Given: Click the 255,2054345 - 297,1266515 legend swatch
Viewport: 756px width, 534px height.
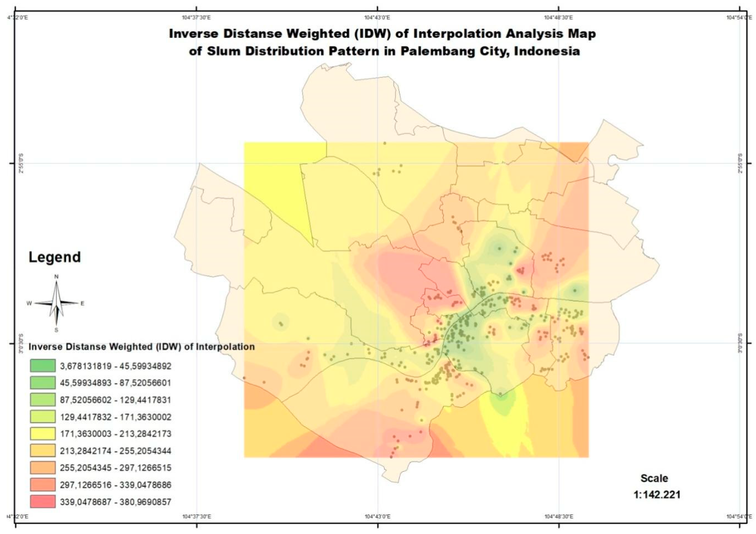Looking at the screenshot, I should [x=43, y=468].
